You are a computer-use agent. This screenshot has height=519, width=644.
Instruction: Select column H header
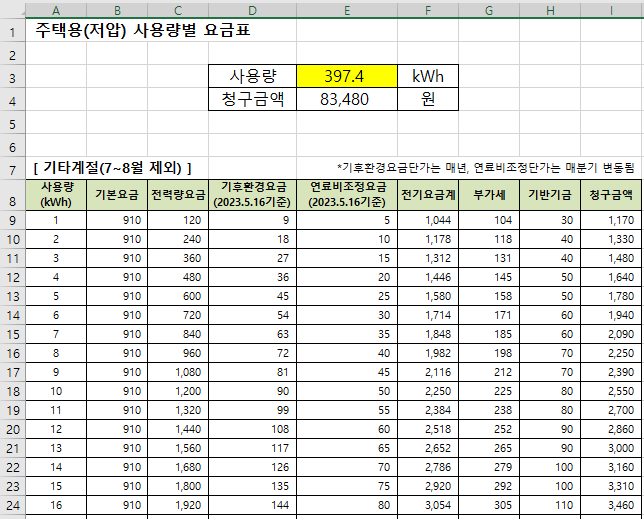(x=550, y=10)
